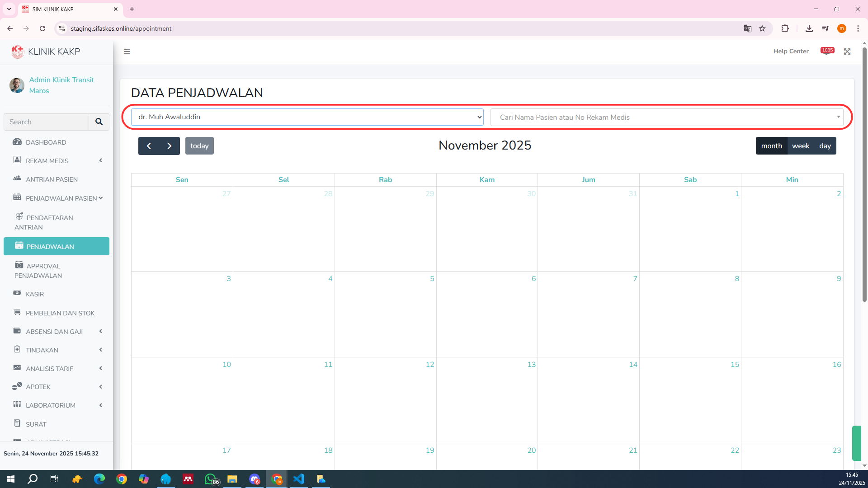Click the sidebar search magnifier button
The width and height of the screenshot is (868, 488).
(x=99, y=122)
